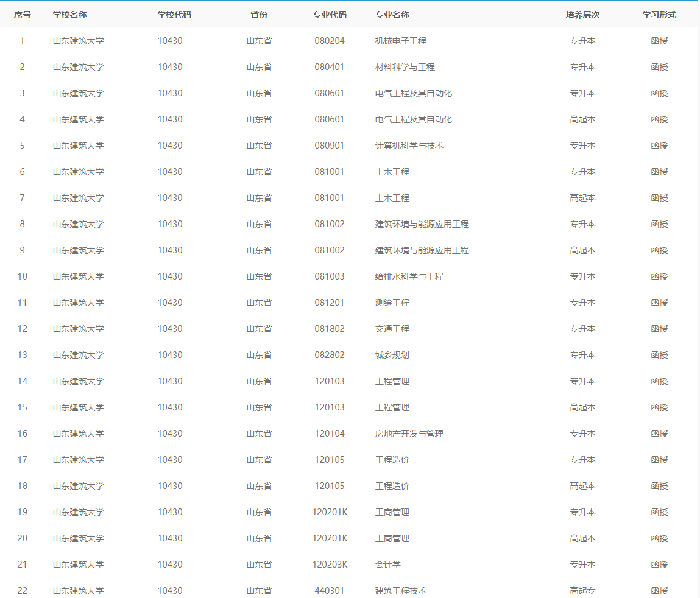
Task: Select the 给排水科学与工程 major name
Action: click(409, 276)
